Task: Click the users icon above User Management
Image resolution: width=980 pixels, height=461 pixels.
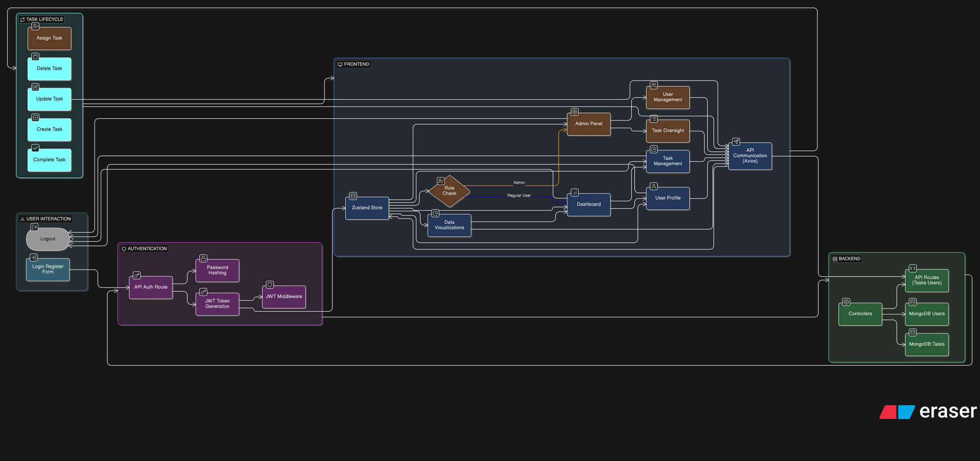Action: (653, 85)
